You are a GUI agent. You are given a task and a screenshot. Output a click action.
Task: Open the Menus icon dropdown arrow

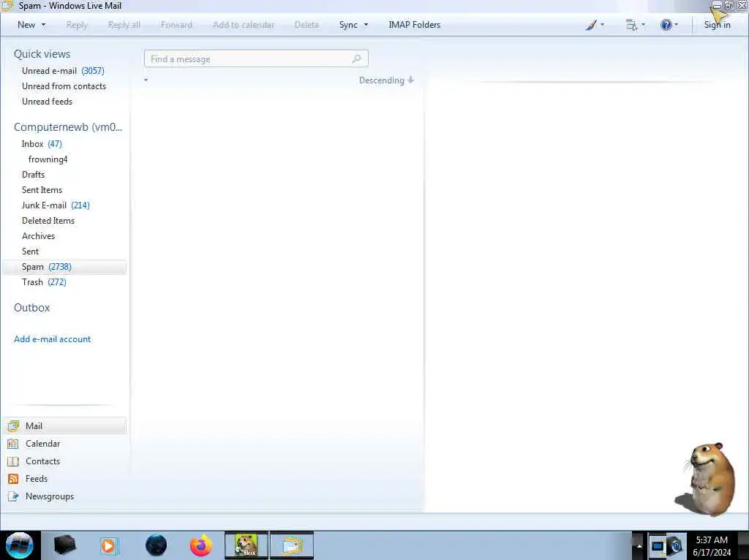[x=643, y=25]
